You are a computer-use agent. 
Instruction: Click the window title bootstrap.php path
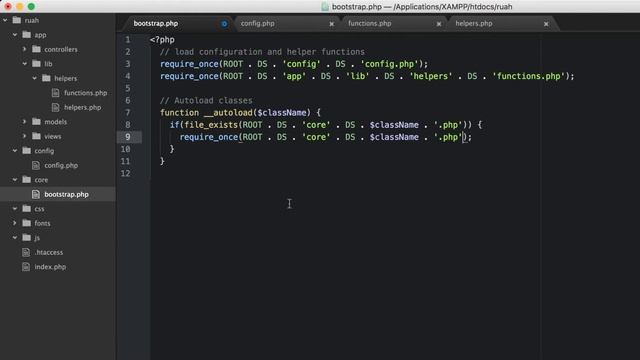[x=422, y=7]
